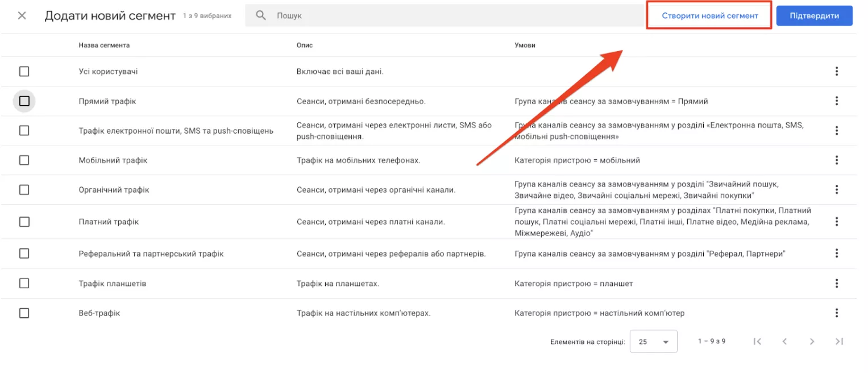Image resolution: width=868 pixels, height=373 pixels.
Task: Go to the previous page of segments
Action: point(784,341)
